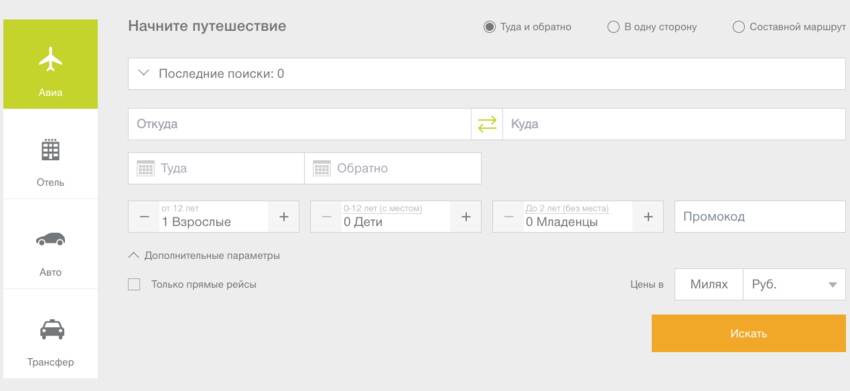This screenshot has width=850, height=391.
Task: Select Составной маршрут radio button
Action: coord(738,27)
